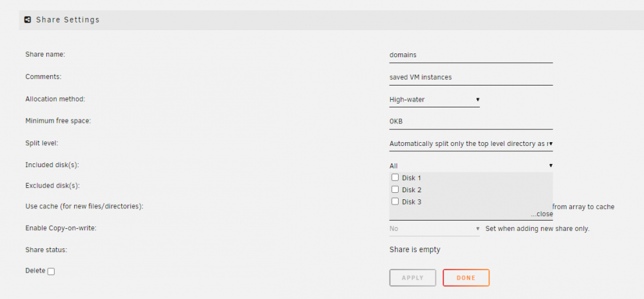Open the Allocation method High-water dropdown
The height and width of the screenshot is (299, 644).
coord(434,99)
